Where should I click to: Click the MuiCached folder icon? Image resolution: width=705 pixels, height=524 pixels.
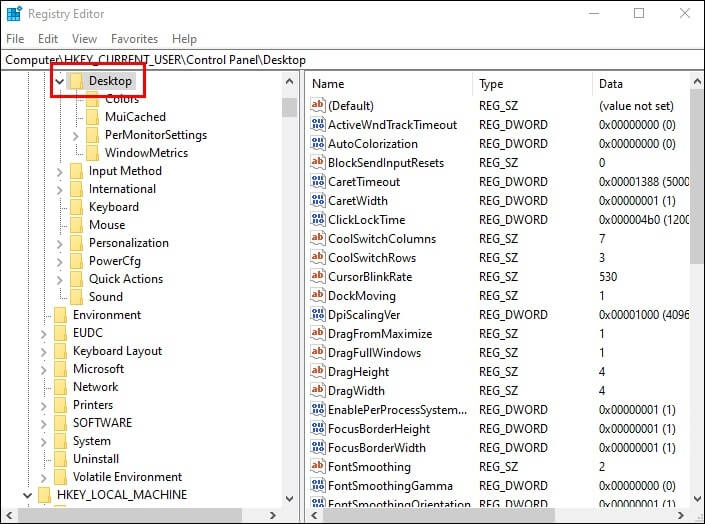click(x=92, y=117)
